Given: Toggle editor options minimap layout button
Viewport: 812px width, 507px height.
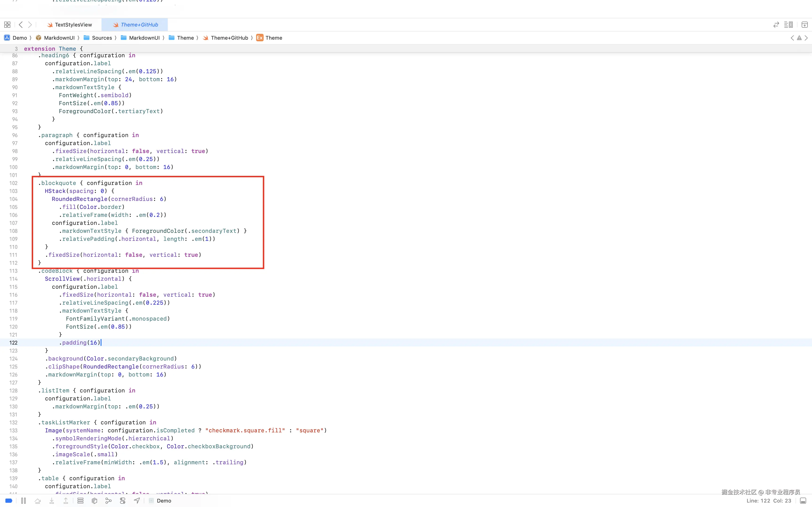Looking at the screenshot, I should 788,25.
